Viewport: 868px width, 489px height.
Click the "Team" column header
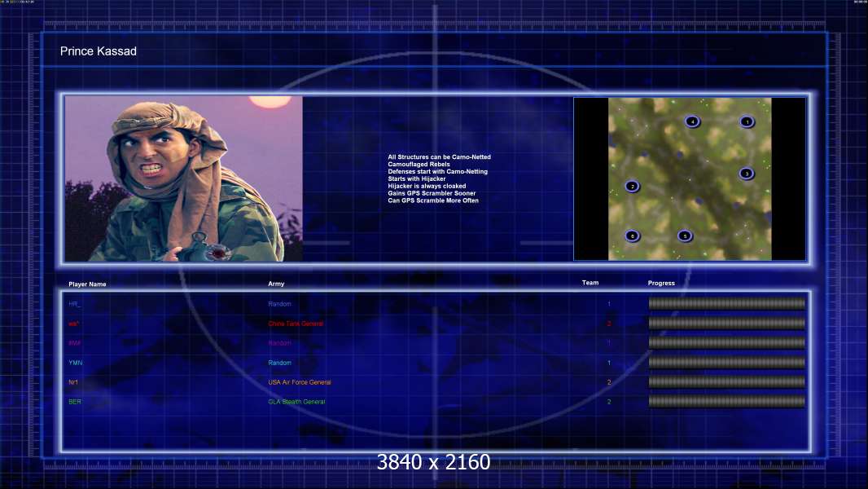[590, 283]
